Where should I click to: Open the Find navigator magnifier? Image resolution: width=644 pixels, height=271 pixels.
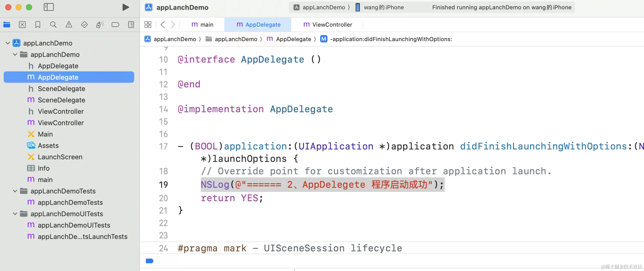[53, 25]
